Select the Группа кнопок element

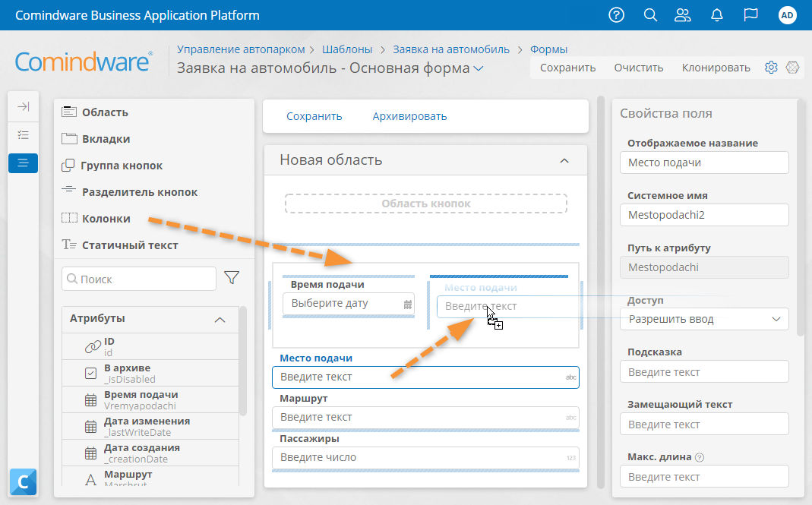click(x=112, y=166)
